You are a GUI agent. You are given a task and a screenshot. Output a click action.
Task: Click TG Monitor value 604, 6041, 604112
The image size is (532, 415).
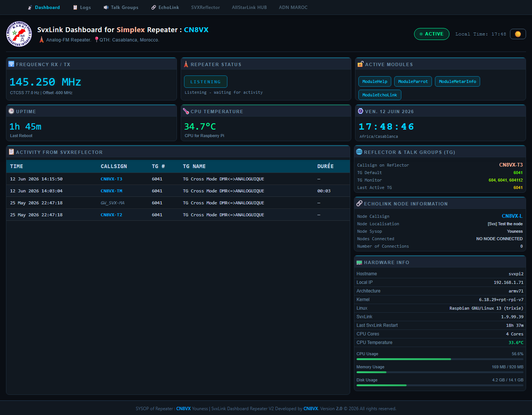point(505,180)
